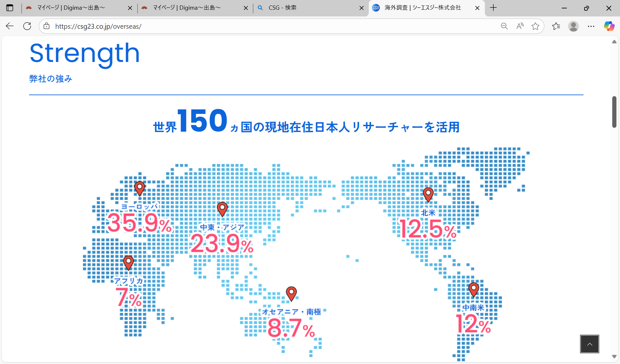View site information lock icon
The height and width of the screenshot is (364, 620).
tap(47, 26)
